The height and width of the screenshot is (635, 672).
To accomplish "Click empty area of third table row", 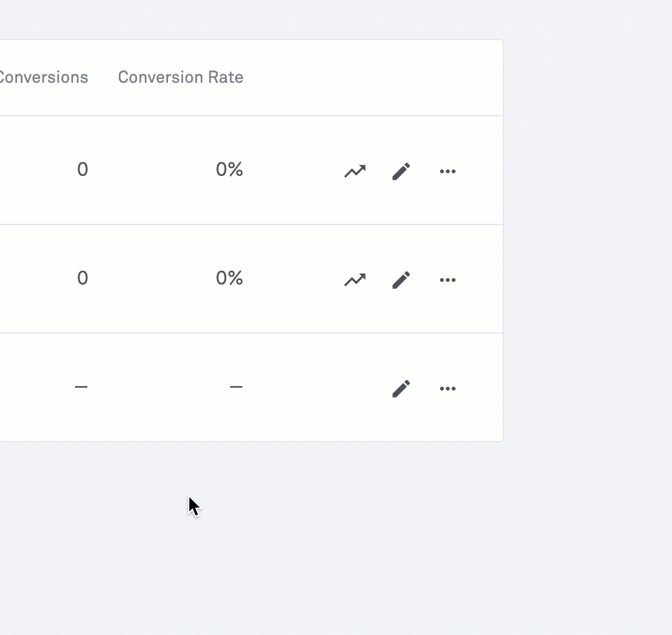I will [300, 416].
